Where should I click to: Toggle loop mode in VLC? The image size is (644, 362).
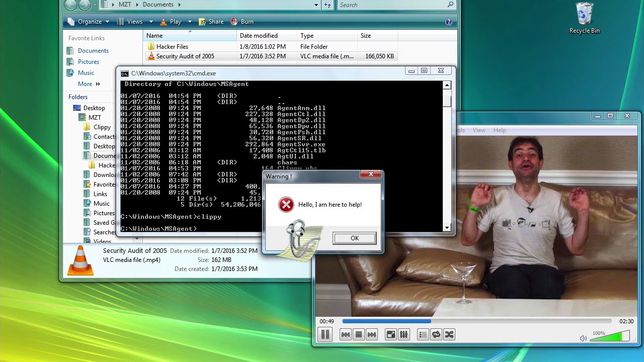click(x=436, y=334)
